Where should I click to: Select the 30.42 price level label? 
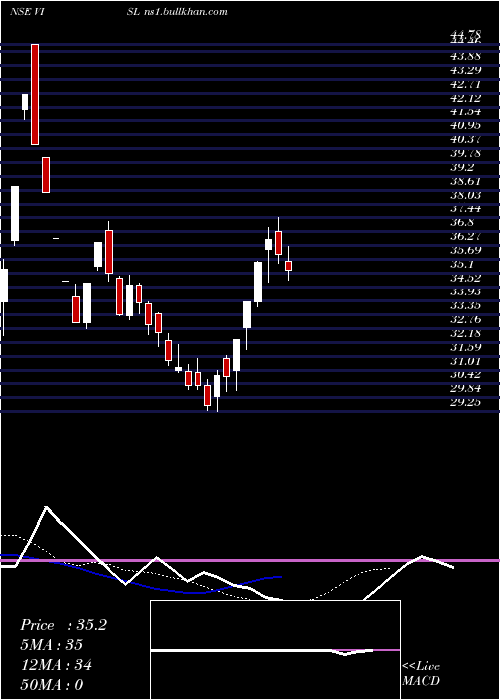click(x=465, y=375)
